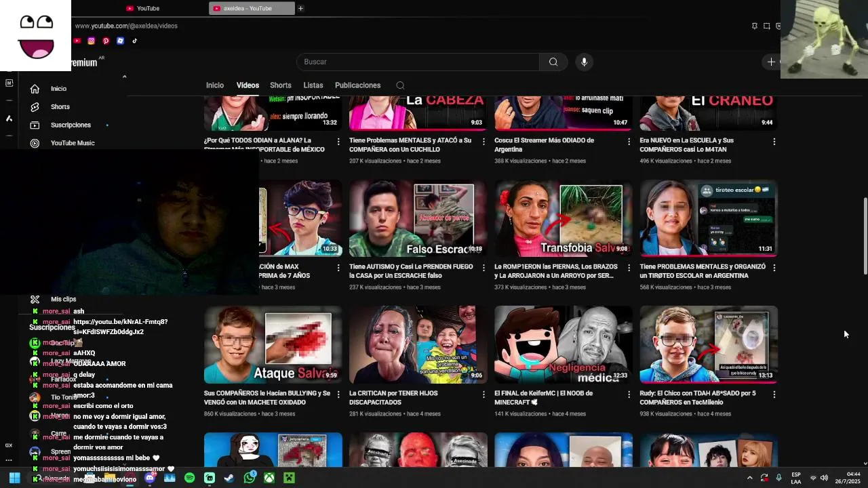Open options for 'HIJOS DISCAPACITADOS' video

[x=484, y=394]
